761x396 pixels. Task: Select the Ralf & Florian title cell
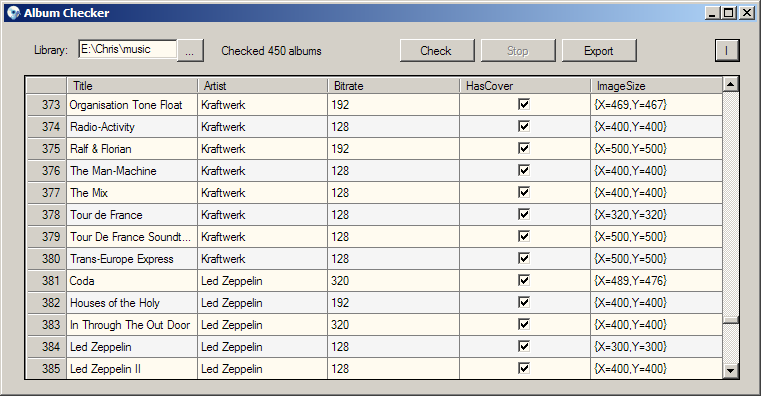132,148
